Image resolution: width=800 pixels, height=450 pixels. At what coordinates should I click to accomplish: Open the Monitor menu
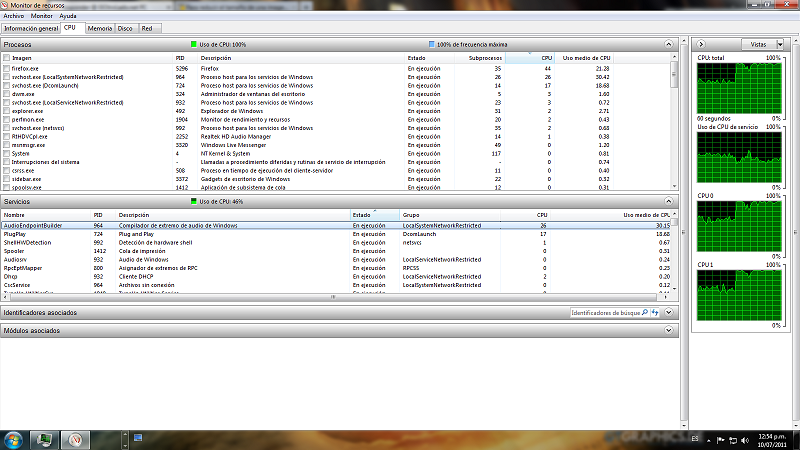coord(41,16)
